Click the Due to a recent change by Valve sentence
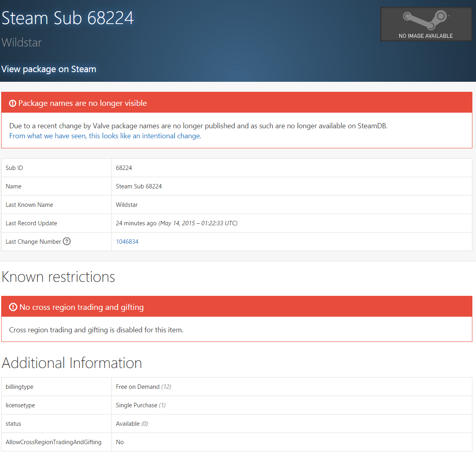 [x=198, y=126]
